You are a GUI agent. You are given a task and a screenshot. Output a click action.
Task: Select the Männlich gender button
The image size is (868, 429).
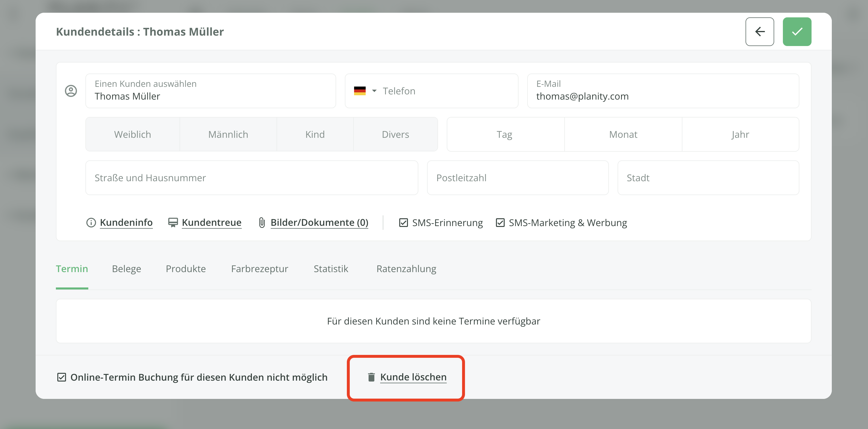[x=228, y=135]
